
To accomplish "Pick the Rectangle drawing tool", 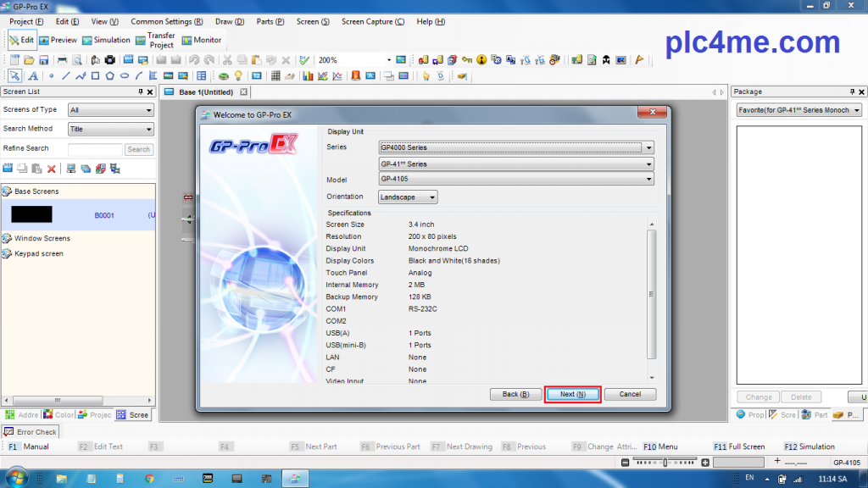I will [x=95, y=76].
